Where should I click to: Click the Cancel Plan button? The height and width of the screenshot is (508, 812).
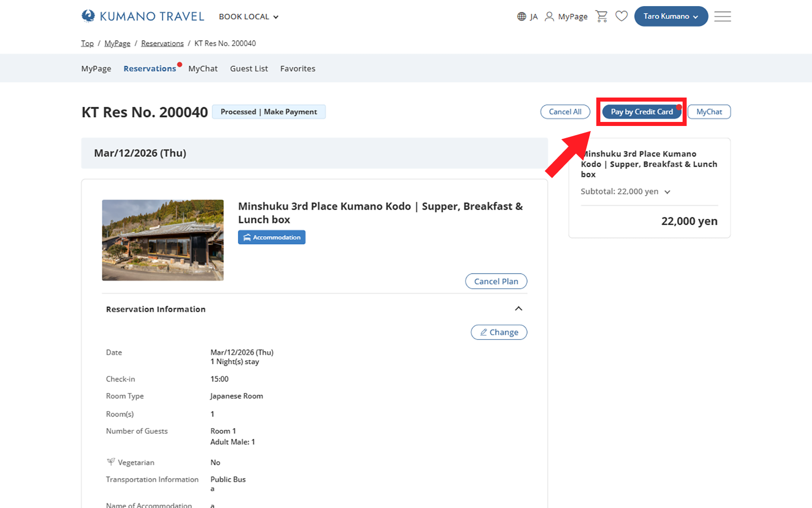click(496, 281)
